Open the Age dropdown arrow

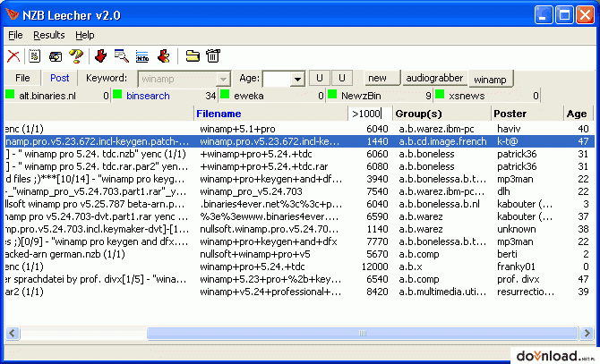[x=297, y=79]
